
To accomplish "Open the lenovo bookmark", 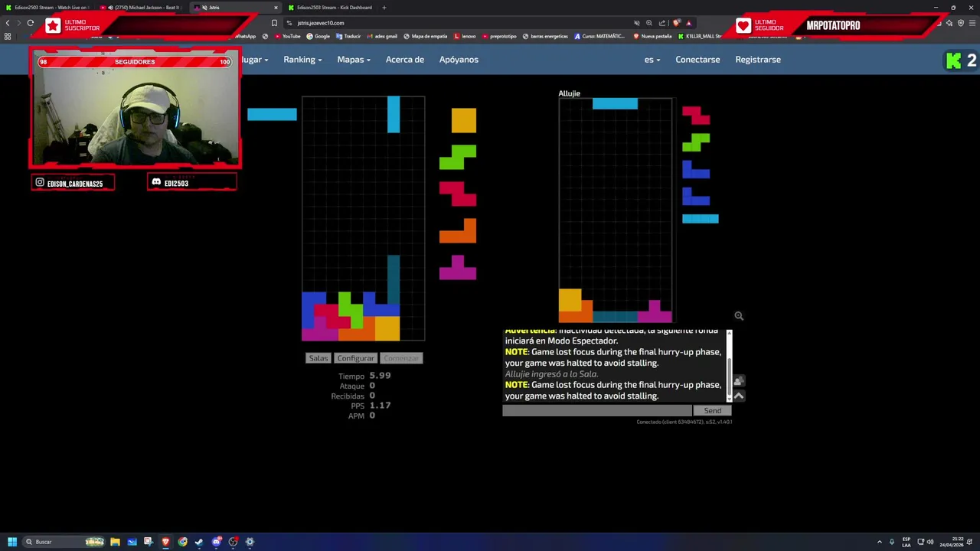I will [x=465, y=36].
